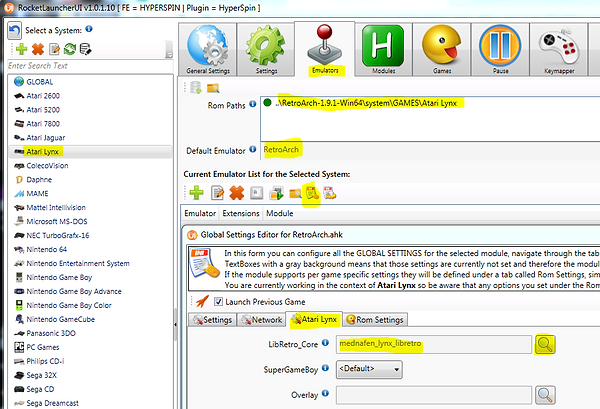
Task: Open the Modules tab with green H
Action: coord(383,49)
